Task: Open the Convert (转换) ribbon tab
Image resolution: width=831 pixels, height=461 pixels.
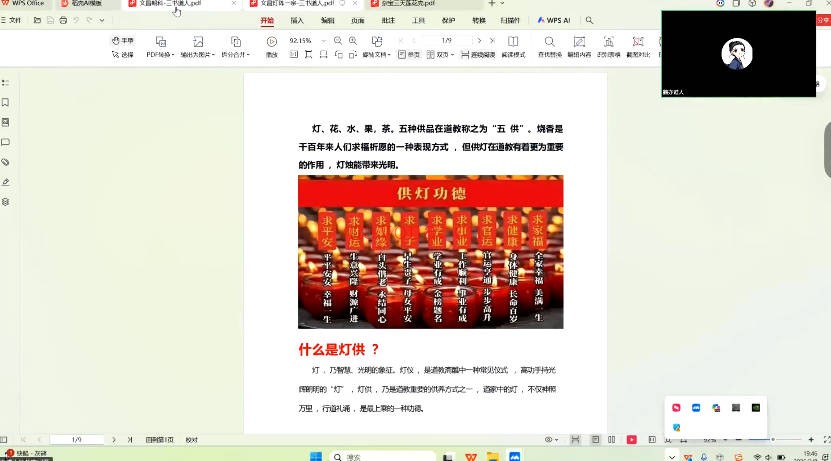Action: click(x=479, y=20)
